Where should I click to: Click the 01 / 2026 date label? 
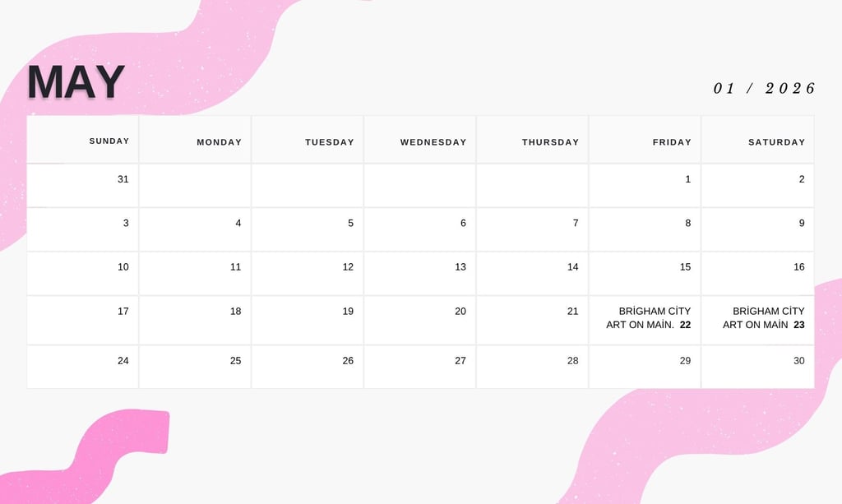(x=765, y=88)
